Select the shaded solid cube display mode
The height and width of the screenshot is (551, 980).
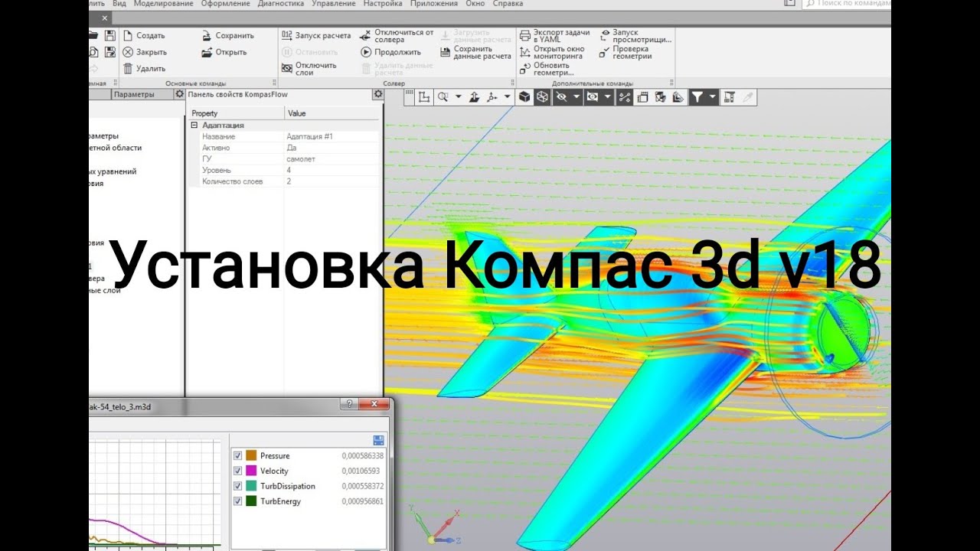point(524,97)
